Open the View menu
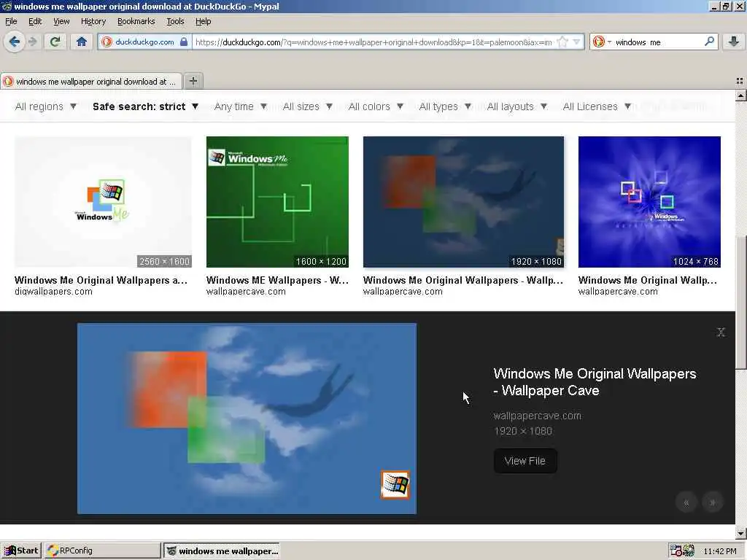 coord(61,21)
